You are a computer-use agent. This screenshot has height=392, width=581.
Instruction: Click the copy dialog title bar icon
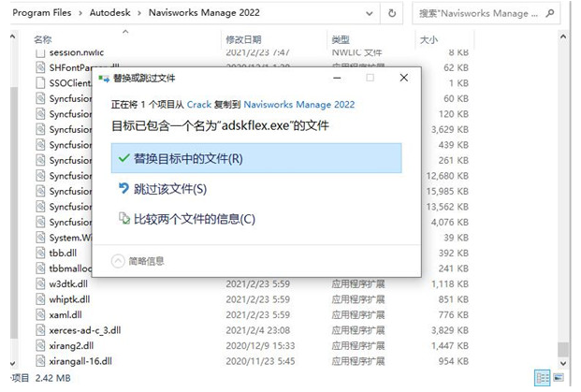click(104, 79)
